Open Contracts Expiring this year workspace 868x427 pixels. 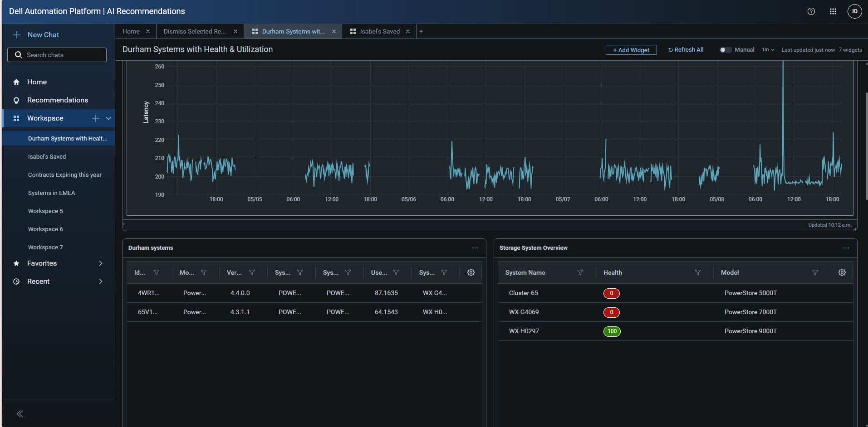[x=65, y=175]
